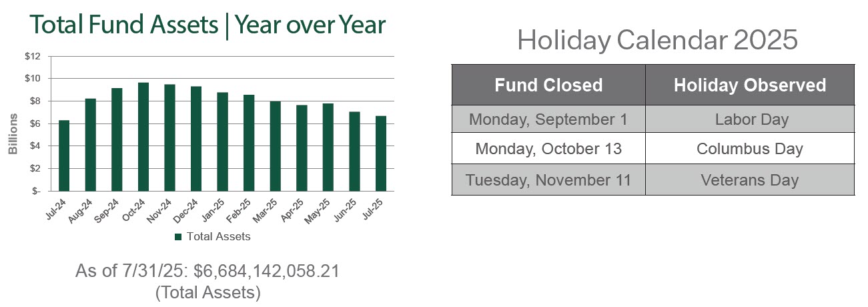Select the Tuesday, November 11 cell
The image size is (868, 307).
[x=548, y=180]
